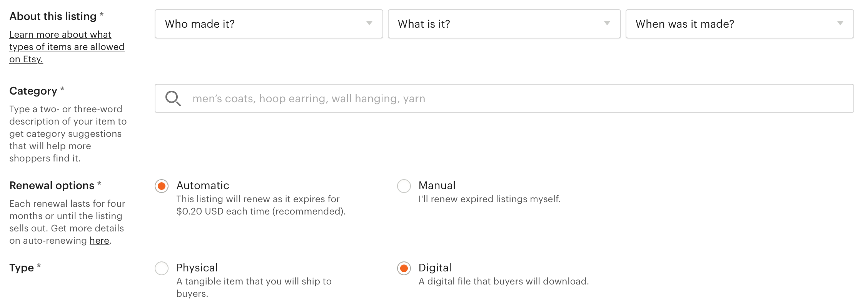
Task: Click the dropdown arrow on "What is it?"
Action: (x=607, y=24)
